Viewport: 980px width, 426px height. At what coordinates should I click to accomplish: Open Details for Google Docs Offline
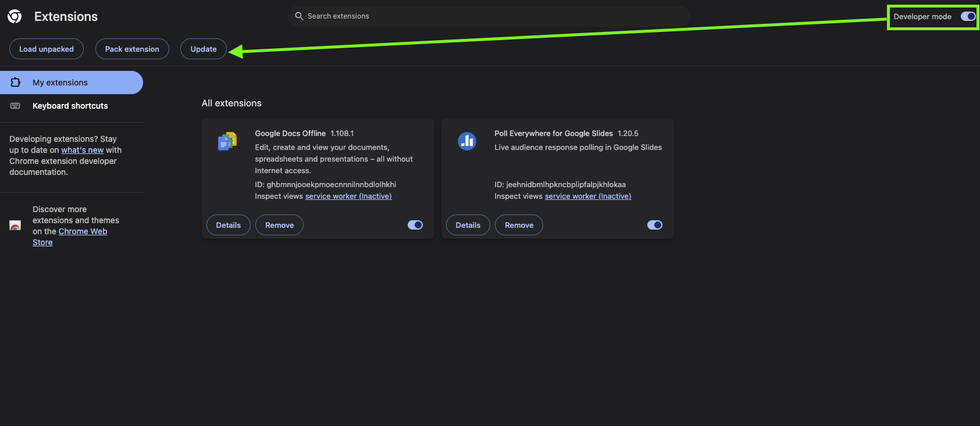pos(229,225)
